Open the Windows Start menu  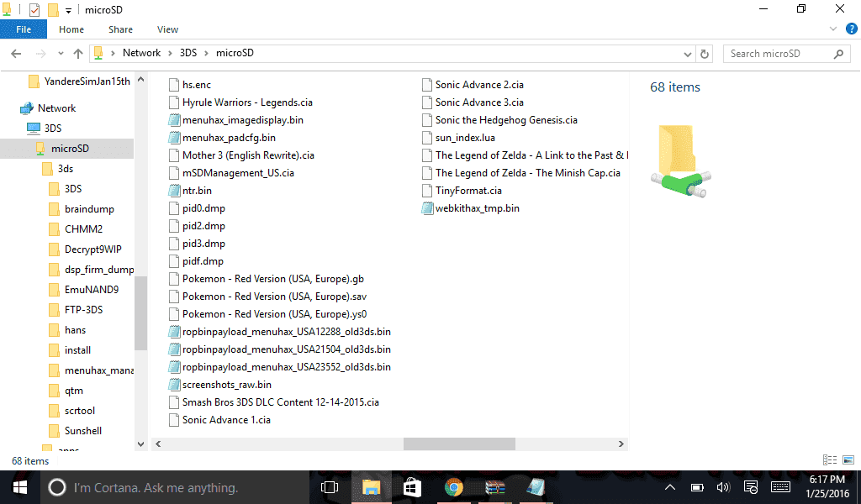[x=20, y=487]
